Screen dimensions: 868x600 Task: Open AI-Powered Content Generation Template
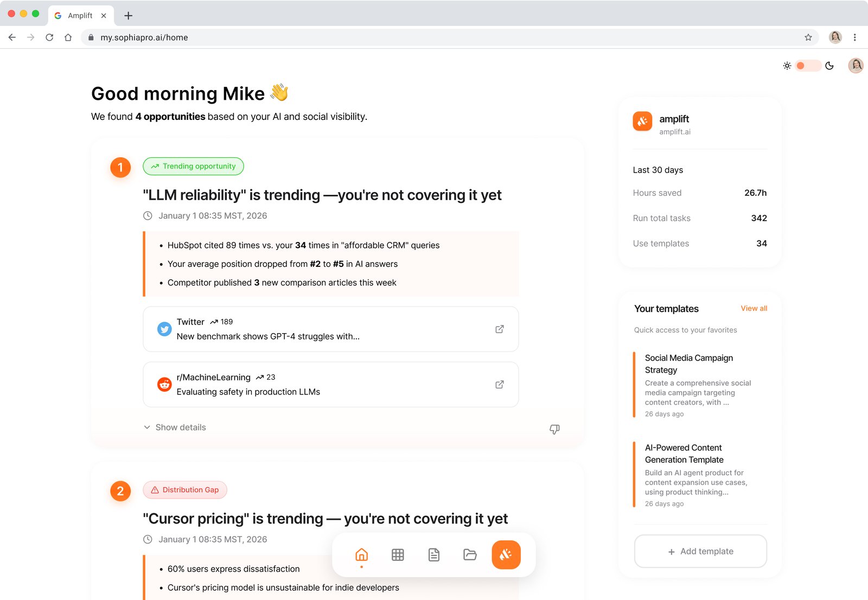pyautogui.click(x=700, y=475)
